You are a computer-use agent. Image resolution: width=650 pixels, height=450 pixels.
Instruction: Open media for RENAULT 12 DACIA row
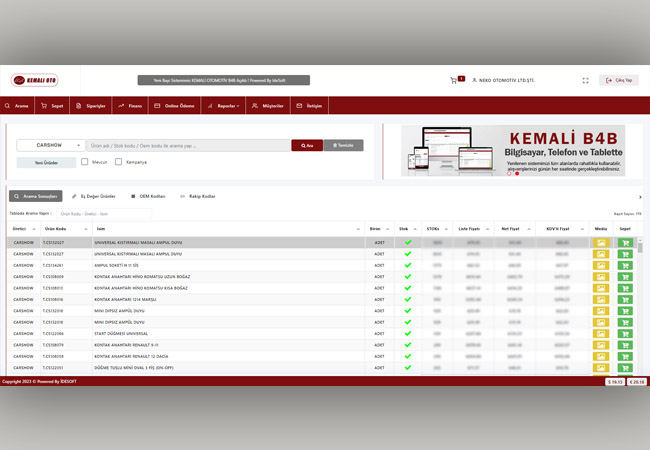pos(601,356)
